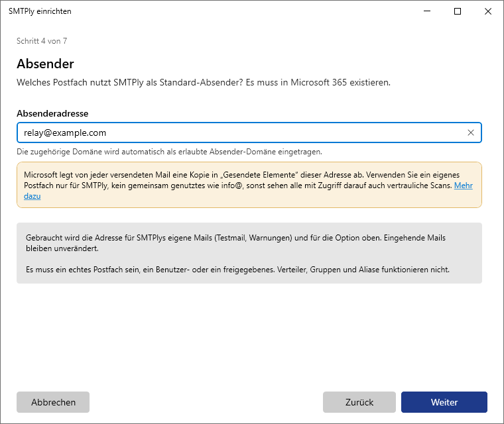Screen dimensions: 504x424
Task: Close the SMTPly einrichten window
Action: [x=488, y=11]
